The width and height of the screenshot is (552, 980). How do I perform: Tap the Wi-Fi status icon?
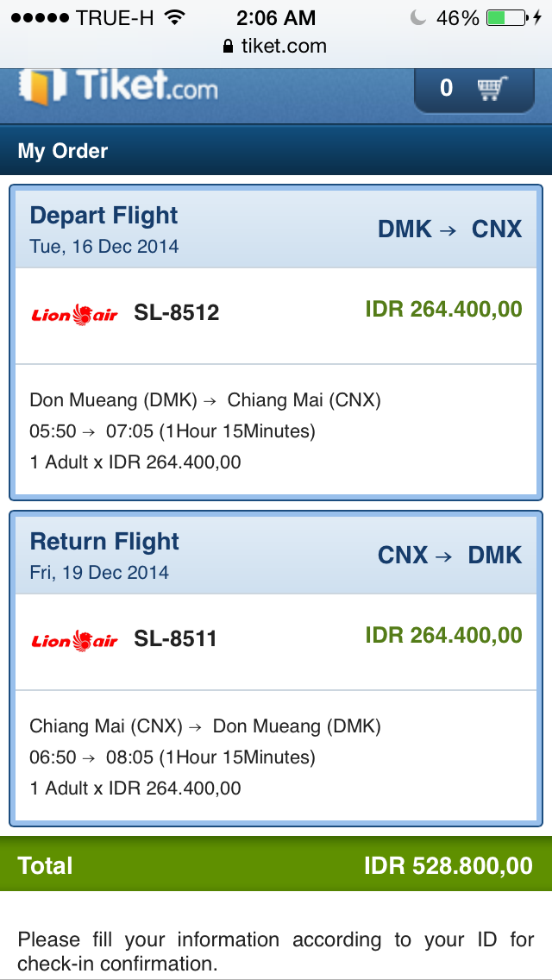pos(175,17)
